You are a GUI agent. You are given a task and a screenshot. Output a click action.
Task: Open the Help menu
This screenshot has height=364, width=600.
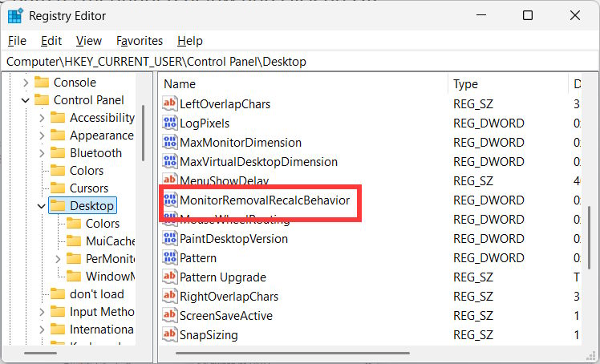point(190,41)
